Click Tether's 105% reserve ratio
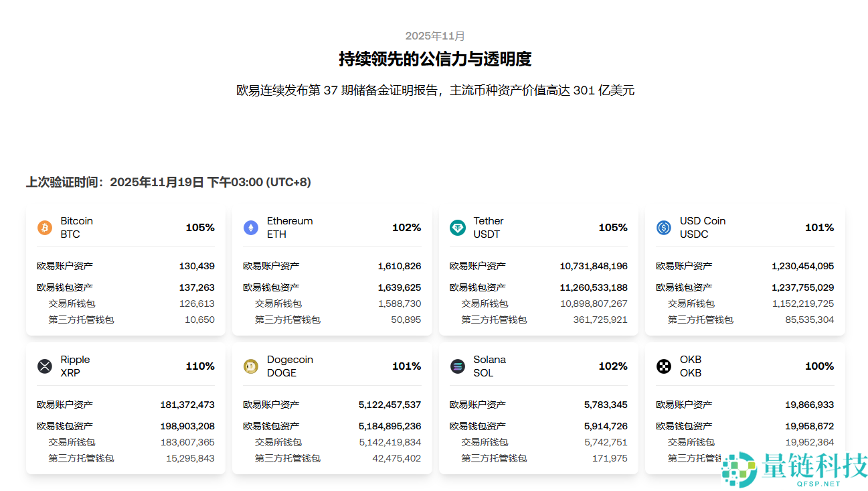The width and height of the screenshot is (868, 491). point(613,228)
